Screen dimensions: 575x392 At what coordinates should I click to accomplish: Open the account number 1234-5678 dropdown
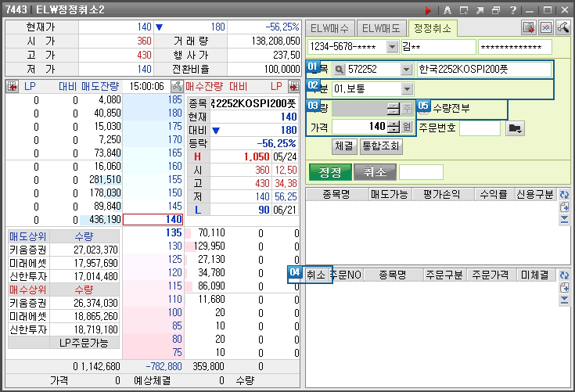(392, 47)
